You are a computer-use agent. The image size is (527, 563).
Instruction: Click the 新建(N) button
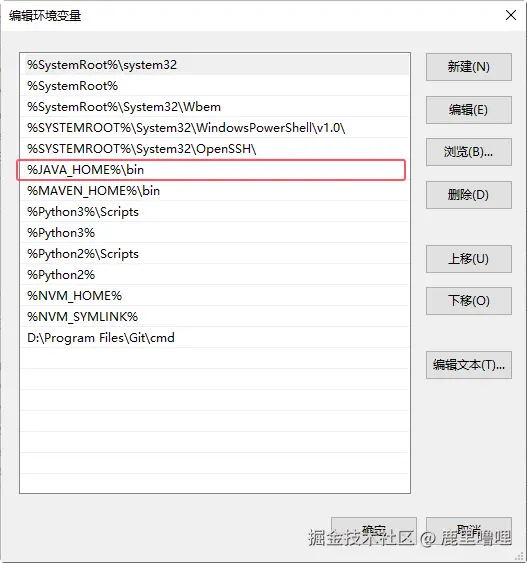[468, 67]
